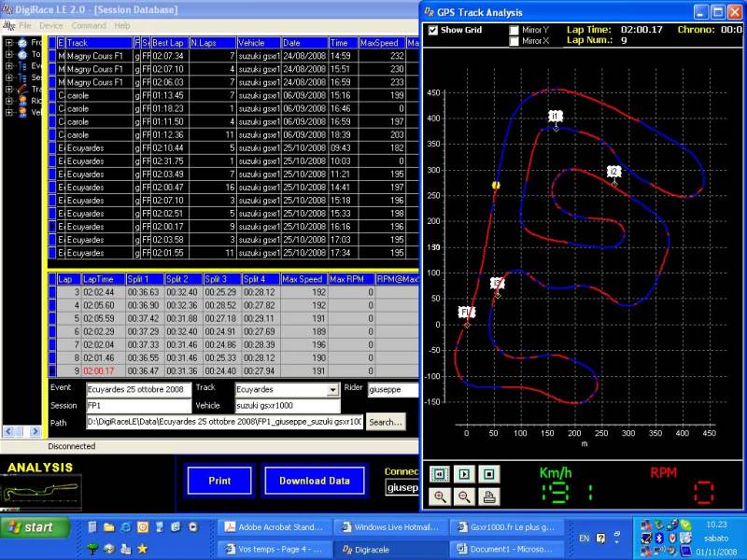The image size is (747, 560).
Task: Click the Rider field showing giuseppe
Action: point(392,389)
